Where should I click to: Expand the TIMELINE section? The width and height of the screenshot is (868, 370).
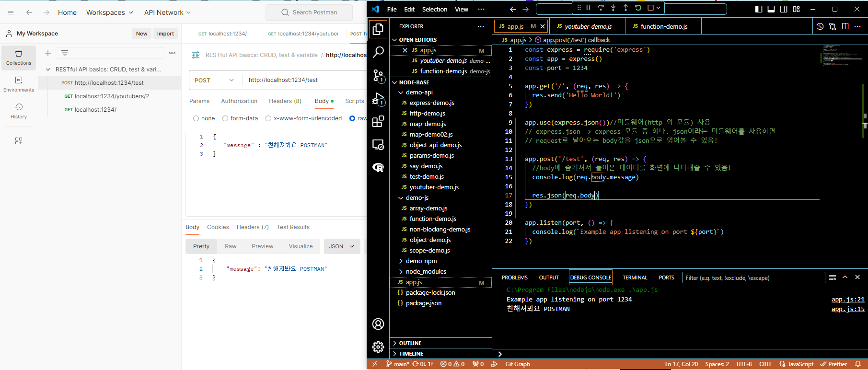click(395, 354)
